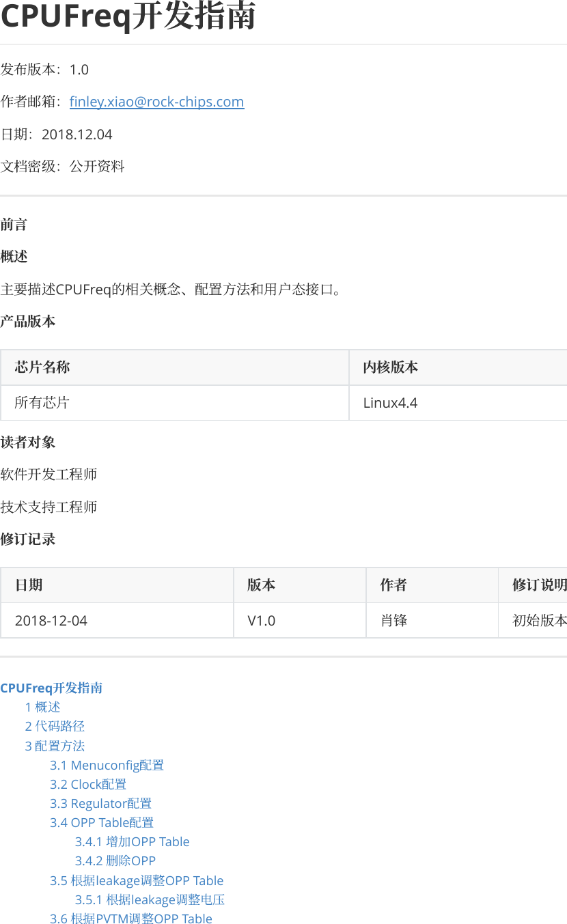
Task: Open the 3.1 Menuconfig配置 link
Action: click(106, 765)
